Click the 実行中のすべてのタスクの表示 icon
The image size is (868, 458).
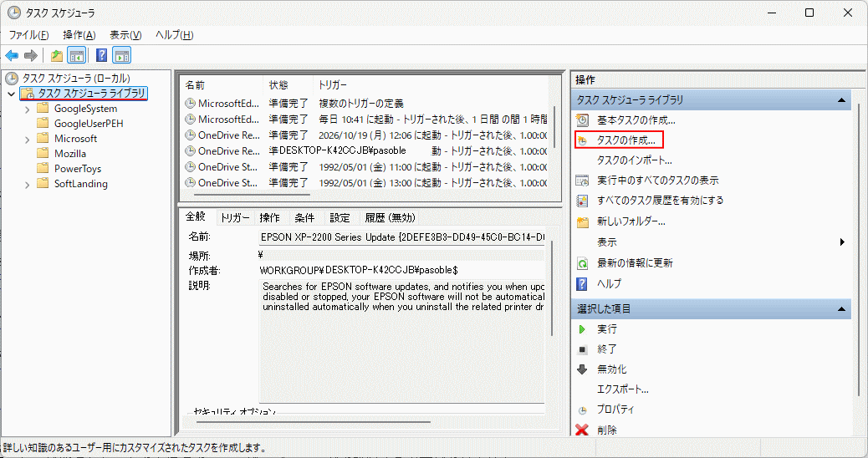[582, 181]
